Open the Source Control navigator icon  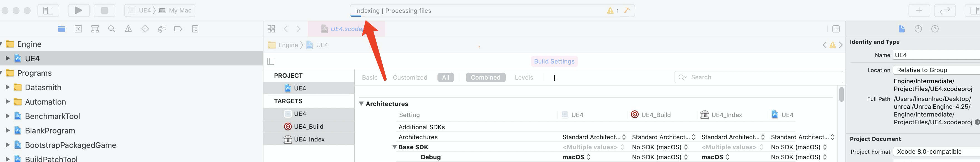(x=78, y=29)
